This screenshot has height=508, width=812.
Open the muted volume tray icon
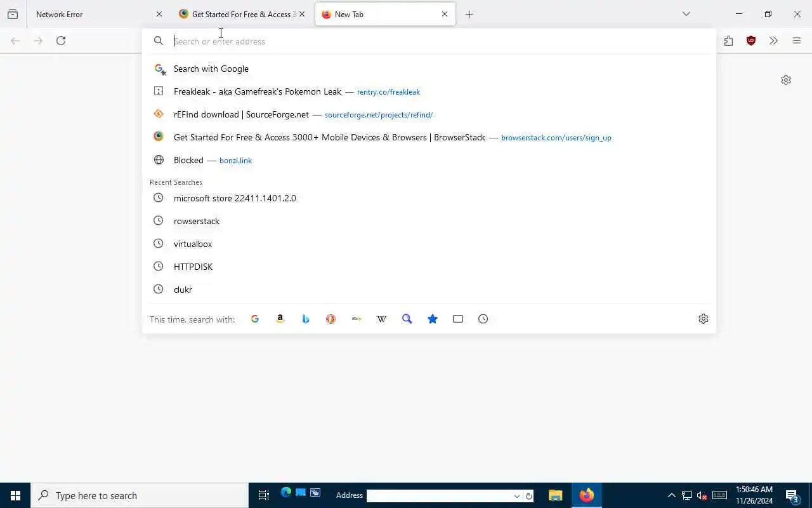tap(702, 495)
